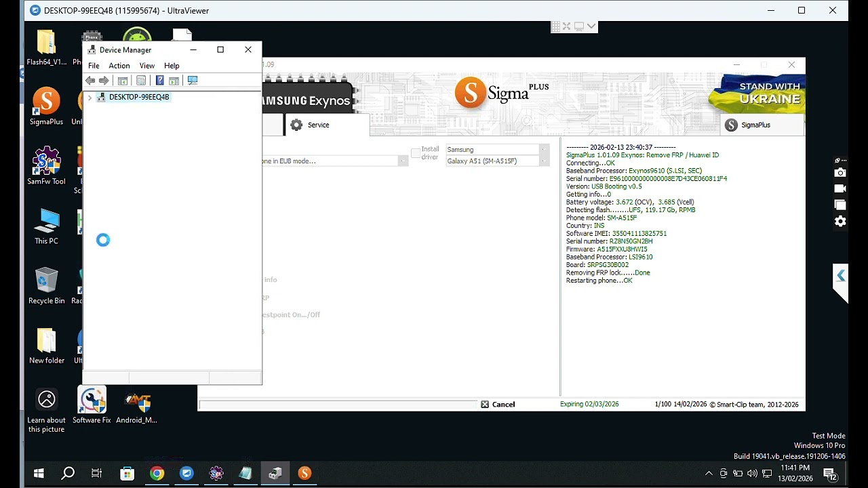Viewport: 868px width, 488px height.
Task: Show or hide the action pane icon
Action: [x=174, y=81]
